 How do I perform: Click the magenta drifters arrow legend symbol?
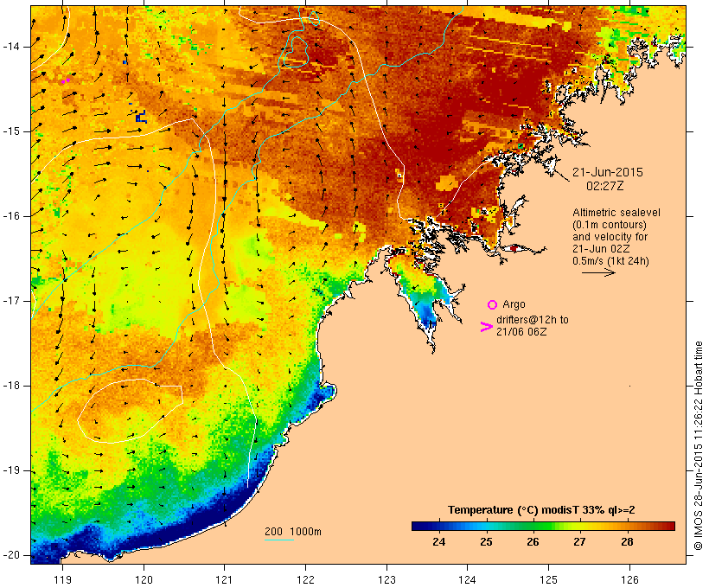[x=486, y=327]
